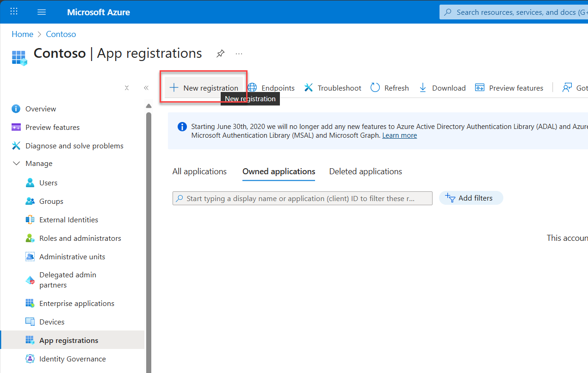Open Identity Governance in the sidebar

point(72,359)
